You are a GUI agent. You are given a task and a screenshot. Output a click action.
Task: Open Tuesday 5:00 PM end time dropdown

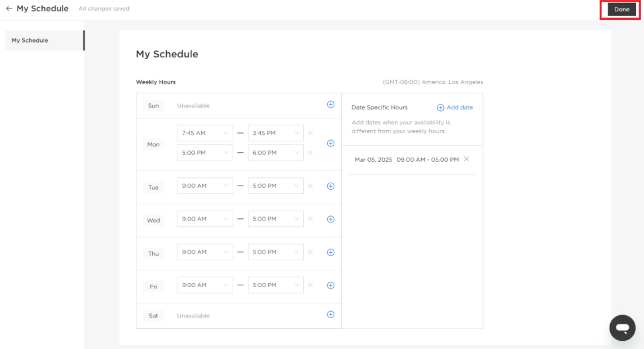click(x=275, y=186)
